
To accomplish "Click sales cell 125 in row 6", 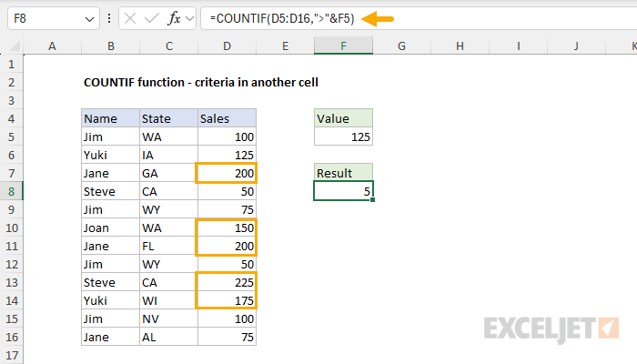I will pos(227,156).
